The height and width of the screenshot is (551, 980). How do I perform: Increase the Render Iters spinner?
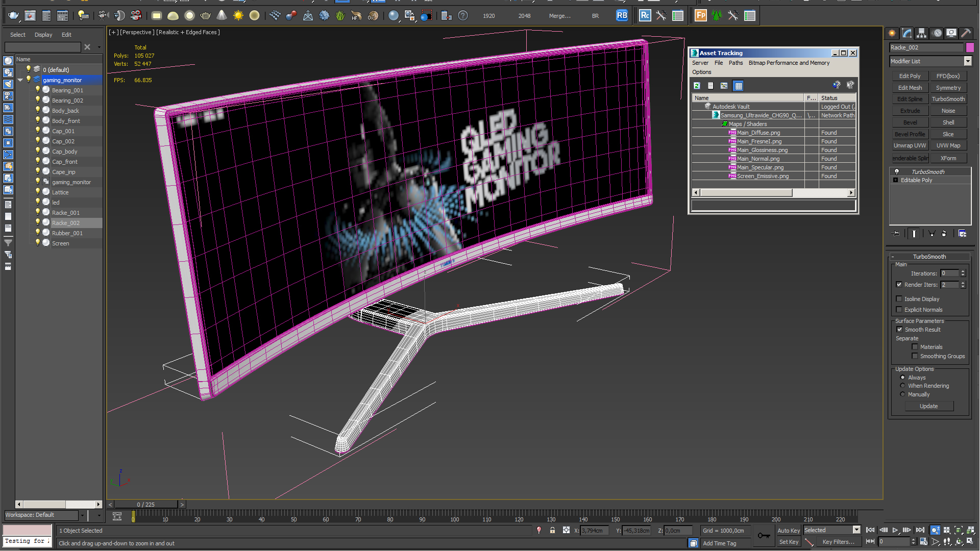point(963,283)
